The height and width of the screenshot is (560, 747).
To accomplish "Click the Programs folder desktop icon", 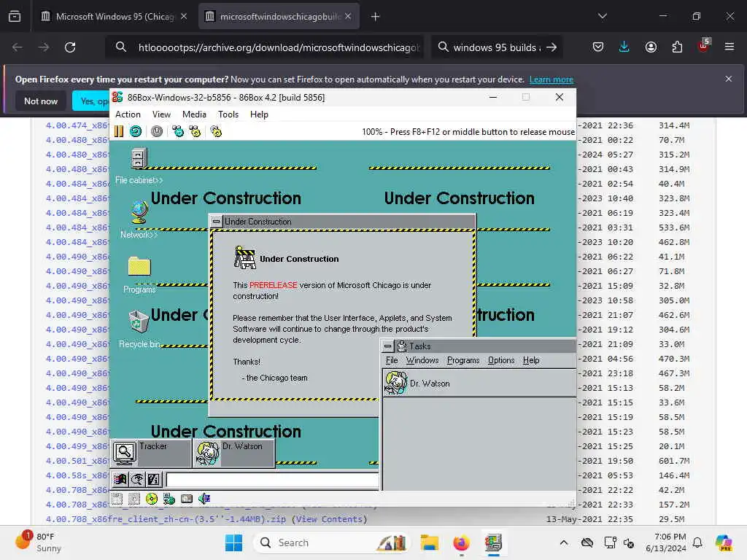I will pos(139,266).
